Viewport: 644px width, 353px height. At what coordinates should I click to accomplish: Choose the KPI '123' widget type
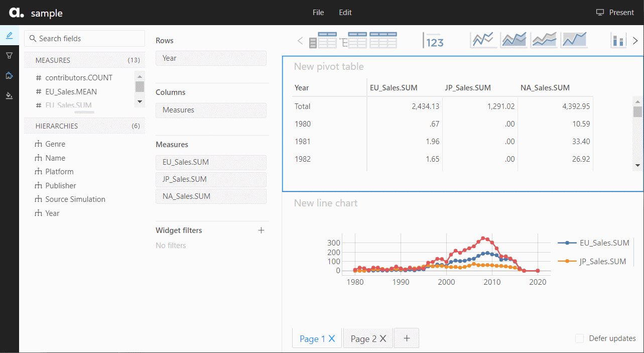tap(434, 40)
